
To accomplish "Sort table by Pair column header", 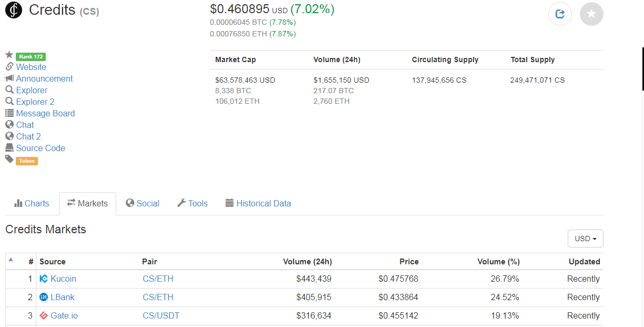I will (149, 261).
